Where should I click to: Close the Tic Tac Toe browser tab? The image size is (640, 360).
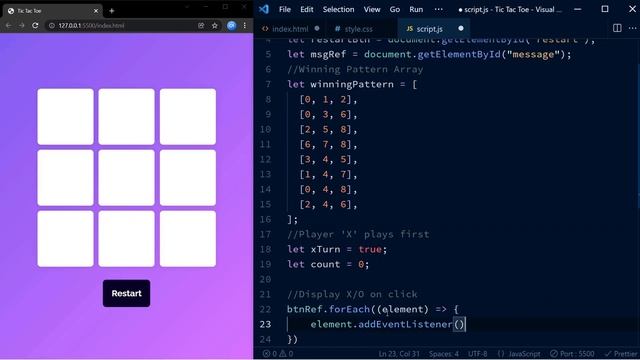[x=96, y=11]
